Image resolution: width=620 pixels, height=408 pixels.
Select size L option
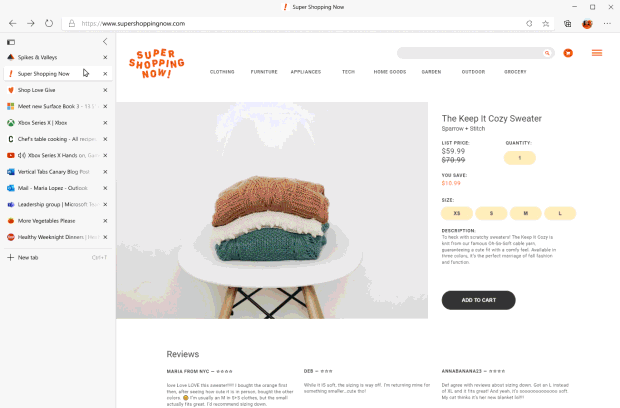560,213
